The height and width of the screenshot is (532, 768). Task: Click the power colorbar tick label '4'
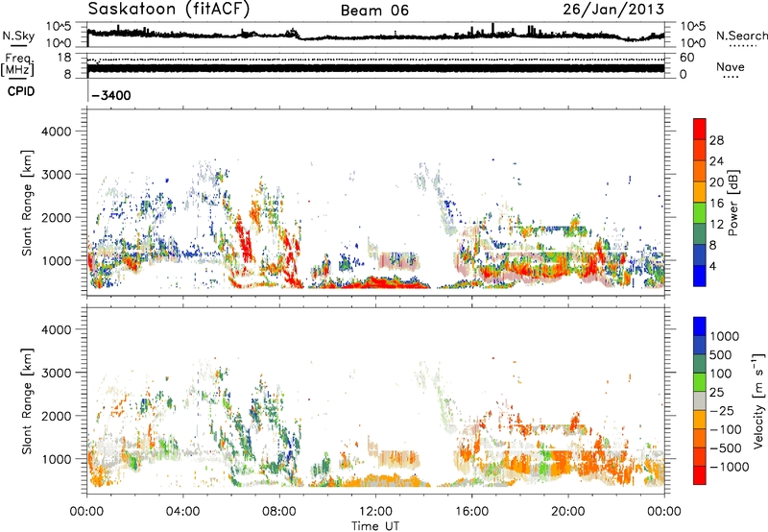pos(712,266)
